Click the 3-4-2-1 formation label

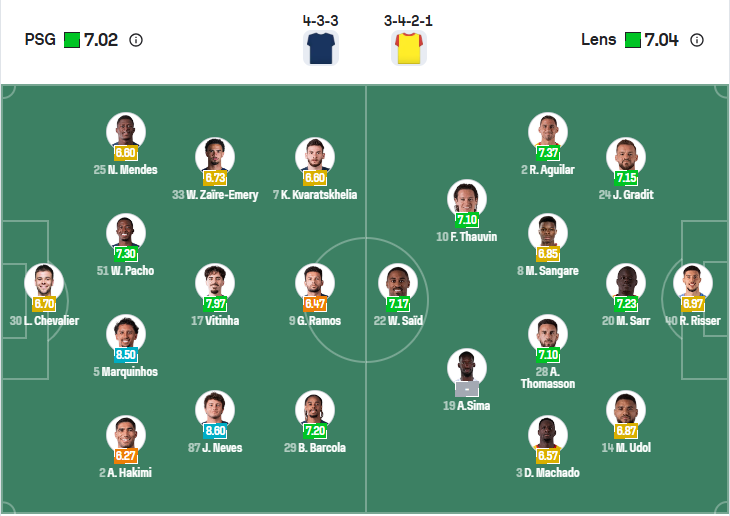tap(408, 20)
